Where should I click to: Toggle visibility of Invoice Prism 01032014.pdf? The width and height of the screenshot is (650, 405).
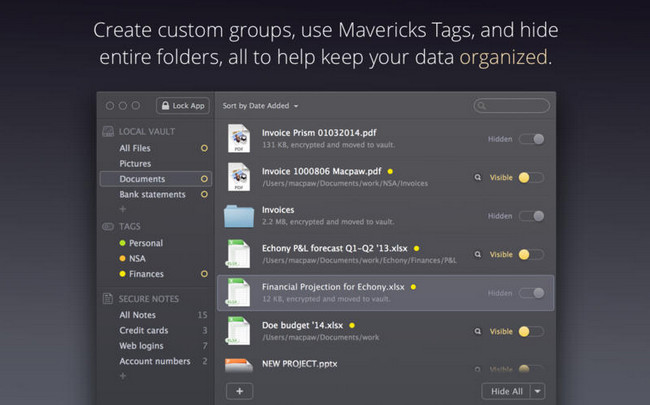click(x=532, y=139)
